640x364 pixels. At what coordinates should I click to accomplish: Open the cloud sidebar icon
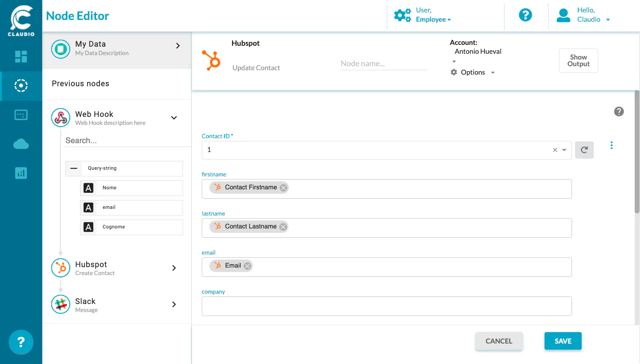coord(21,144)
